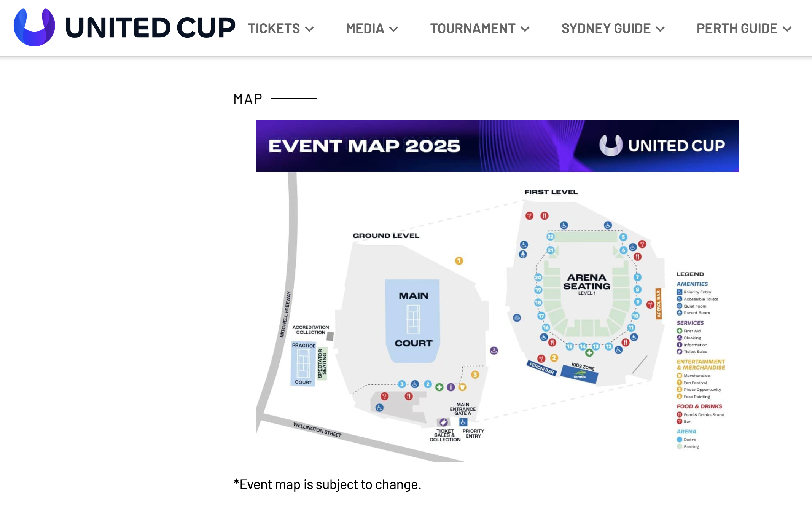This screenshot has width=812, height=510.
Task: Click arena door 22 marker
Action: coord(550,236)
